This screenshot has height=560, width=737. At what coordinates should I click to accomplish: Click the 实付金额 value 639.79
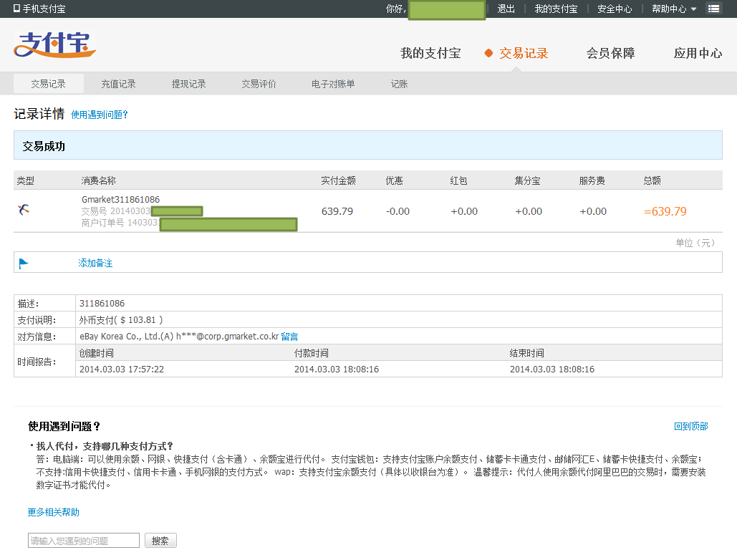coord(337,211)
